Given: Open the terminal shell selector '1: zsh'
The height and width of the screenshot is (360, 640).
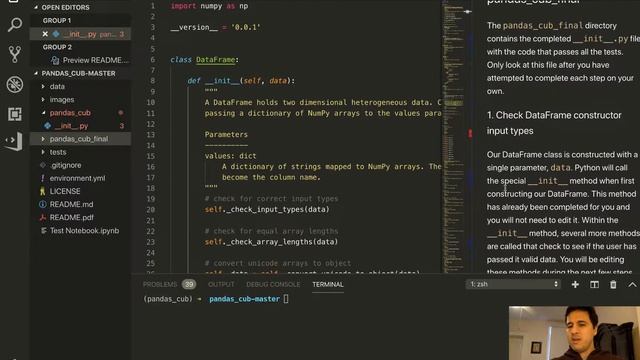Looking at the screenshot, I should 513,284.
